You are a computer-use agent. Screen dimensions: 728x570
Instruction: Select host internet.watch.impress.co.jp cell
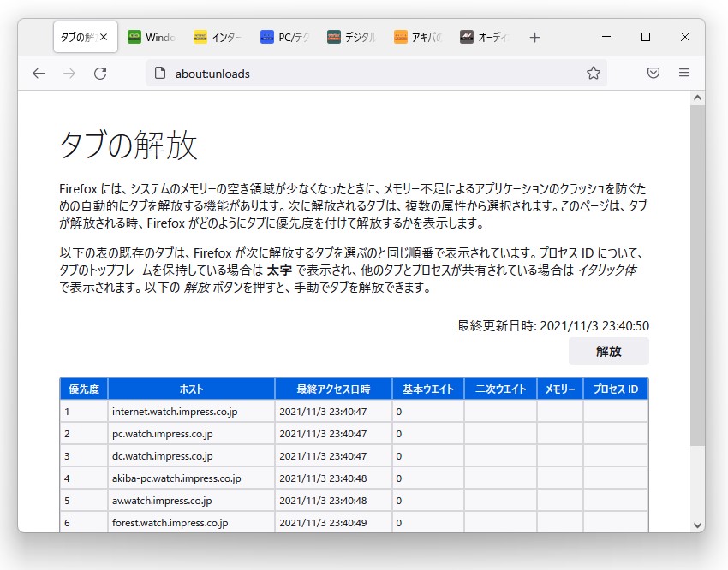[191, 412]
